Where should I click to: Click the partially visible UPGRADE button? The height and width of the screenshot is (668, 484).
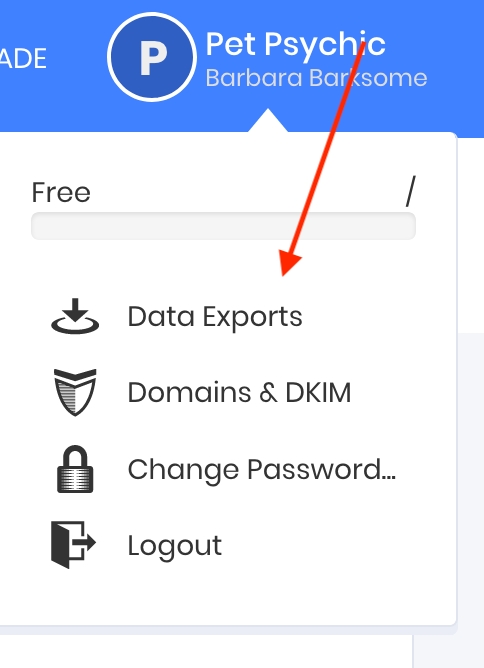(23, 59)
